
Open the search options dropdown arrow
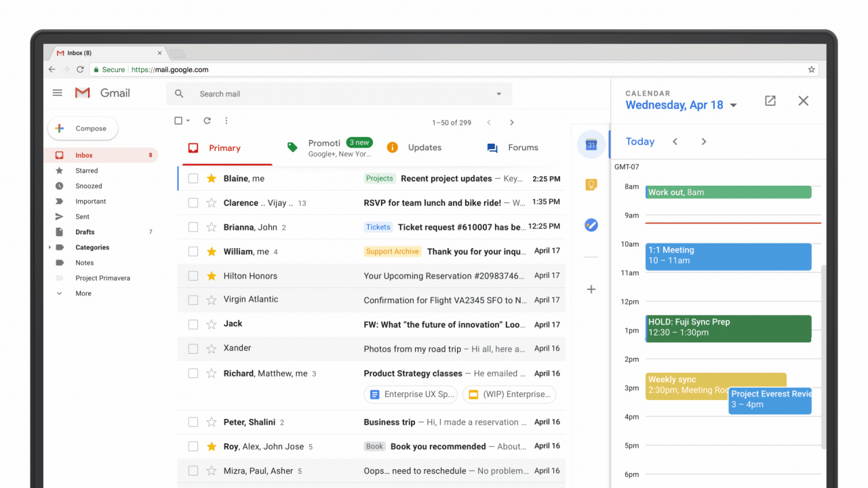click(x=499, y=94)
